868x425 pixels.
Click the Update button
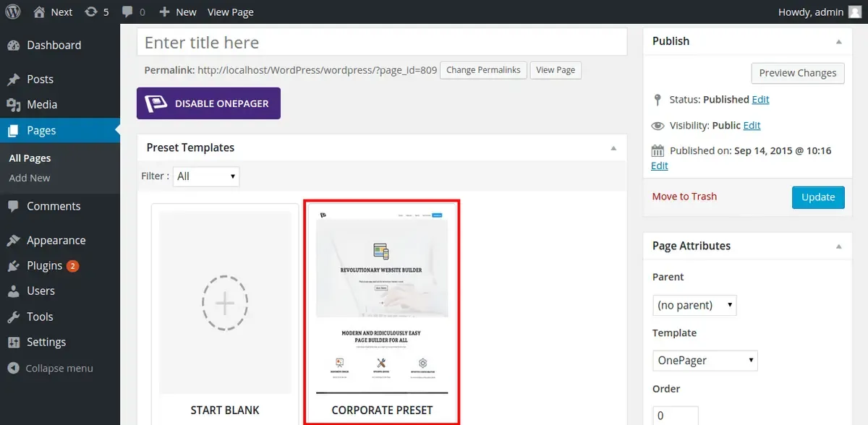point(818,197)
